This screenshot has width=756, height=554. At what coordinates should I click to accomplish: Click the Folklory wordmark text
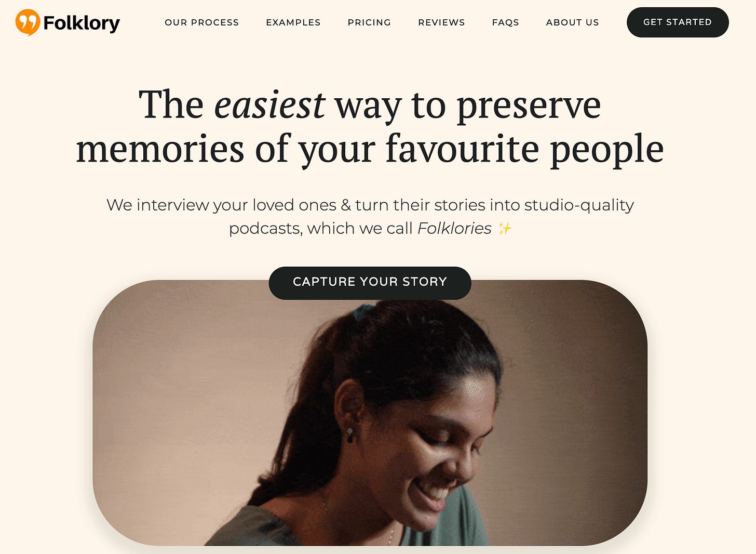pyautogui.click(x=82, y=23)
